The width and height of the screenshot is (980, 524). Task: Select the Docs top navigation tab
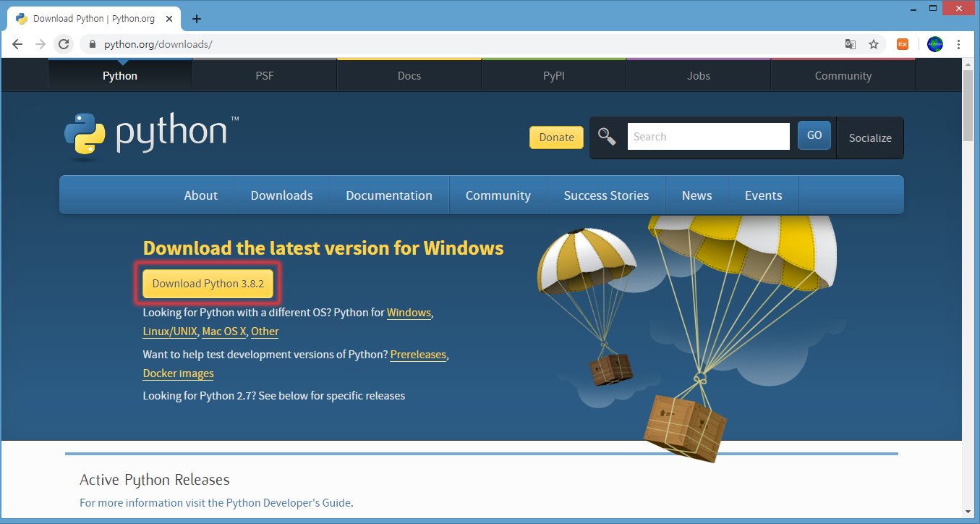[x=409, y=75]
